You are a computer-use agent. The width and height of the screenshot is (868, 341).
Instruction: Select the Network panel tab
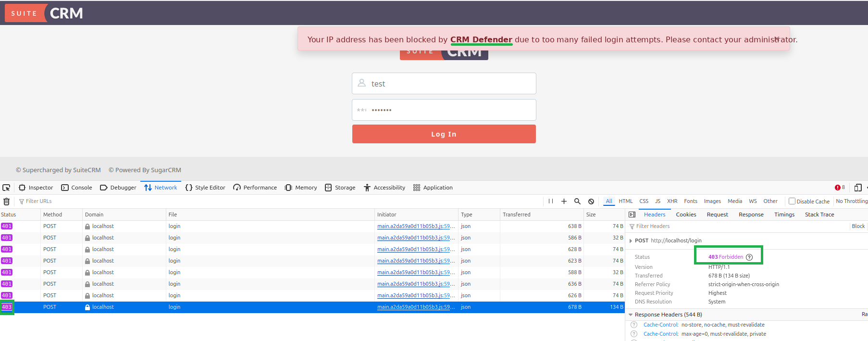click(161, 188)
